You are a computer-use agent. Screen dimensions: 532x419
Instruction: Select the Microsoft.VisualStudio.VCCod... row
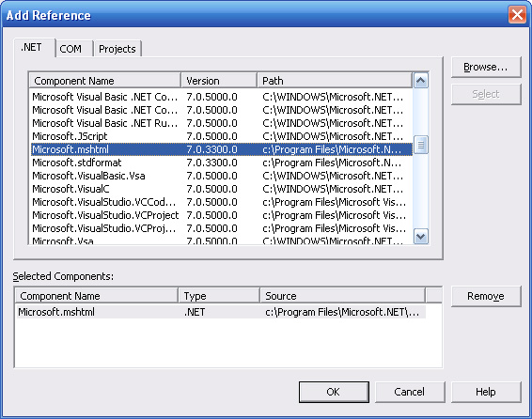222,202
